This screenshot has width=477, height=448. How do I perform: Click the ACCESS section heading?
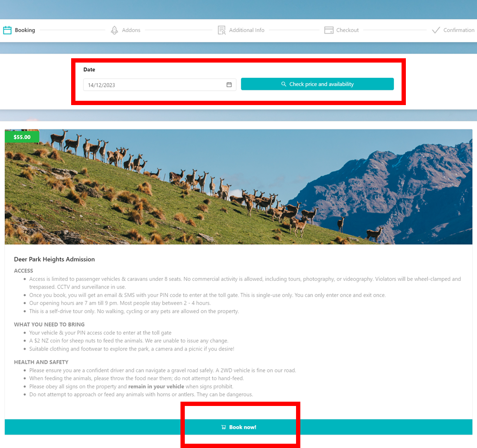coord(23,270)
